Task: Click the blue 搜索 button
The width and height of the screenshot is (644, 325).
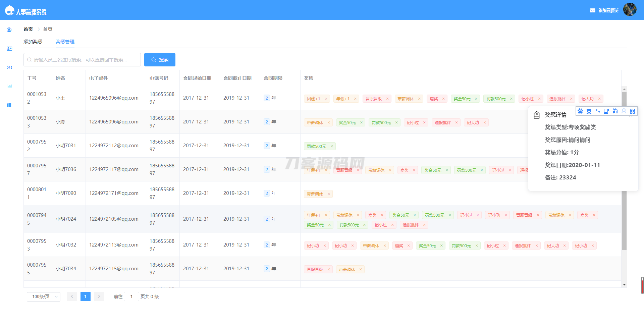Action: tap(160, 60)
